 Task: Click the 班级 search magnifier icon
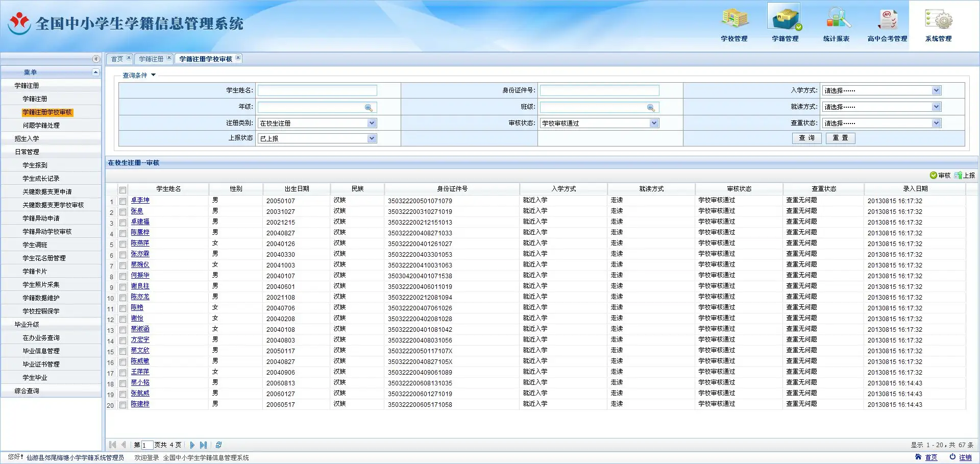pyautogui.click(x=651, y=108)
